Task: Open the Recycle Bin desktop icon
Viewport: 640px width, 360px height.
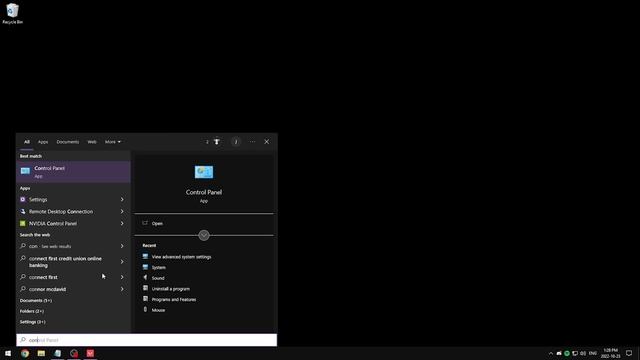Action: 13,13
